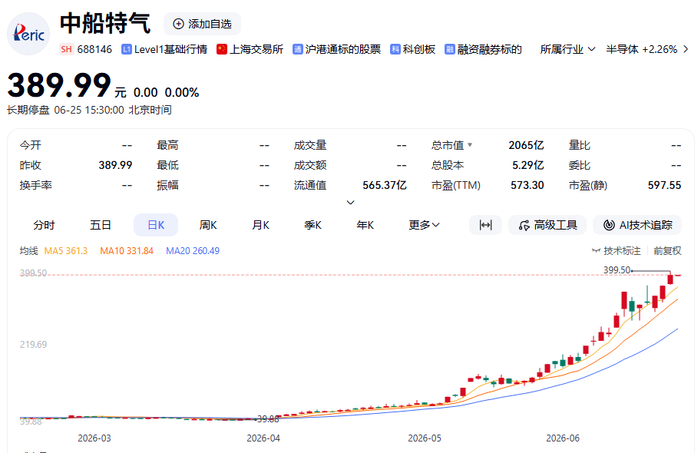The height and width of the screenshot is (453, 700).
Task: Click the 总股本 value 5.29亿
Action: 528,165
